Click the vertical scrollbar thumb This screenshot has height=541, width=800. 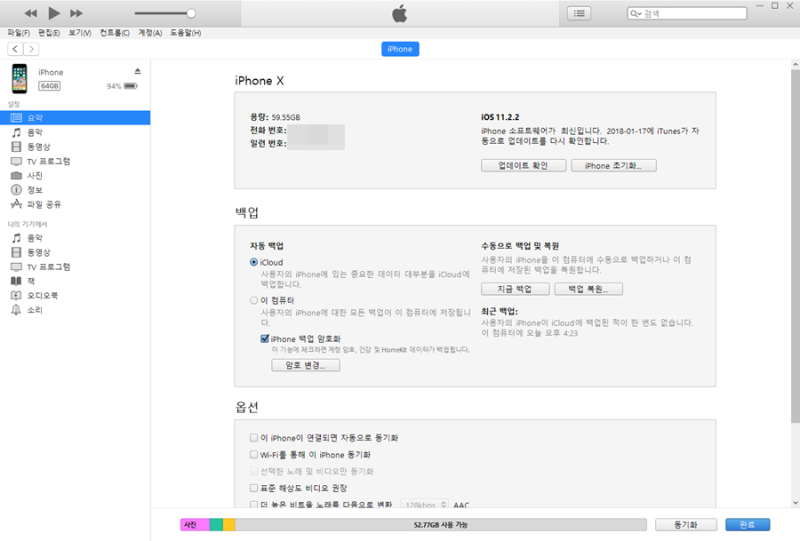click(795, 246)
